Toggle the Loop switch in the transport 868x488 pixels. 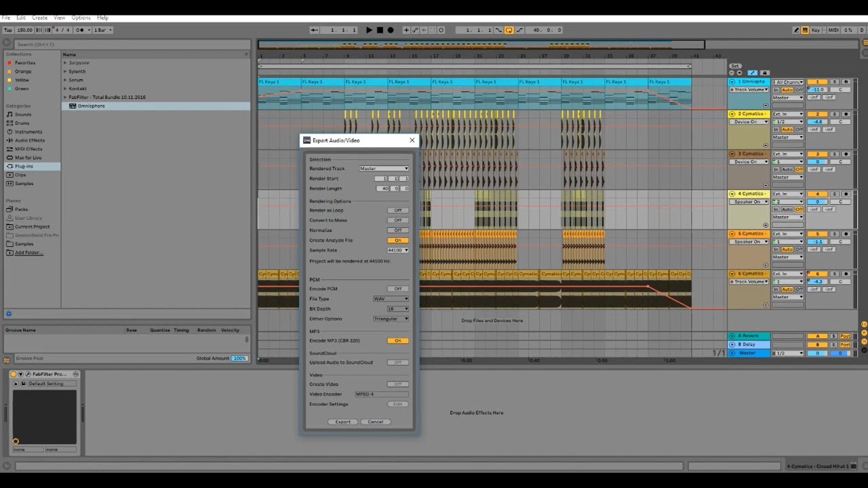[509, 30]
